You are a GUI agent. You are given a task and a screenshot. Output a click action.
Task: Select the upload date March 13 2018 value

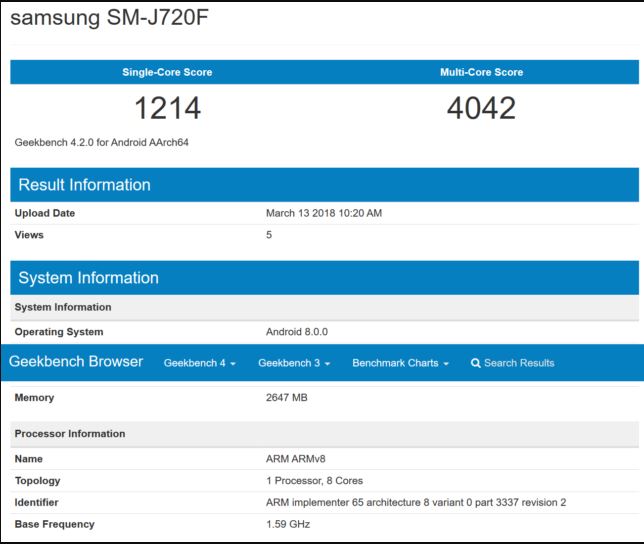coord(324,213)
